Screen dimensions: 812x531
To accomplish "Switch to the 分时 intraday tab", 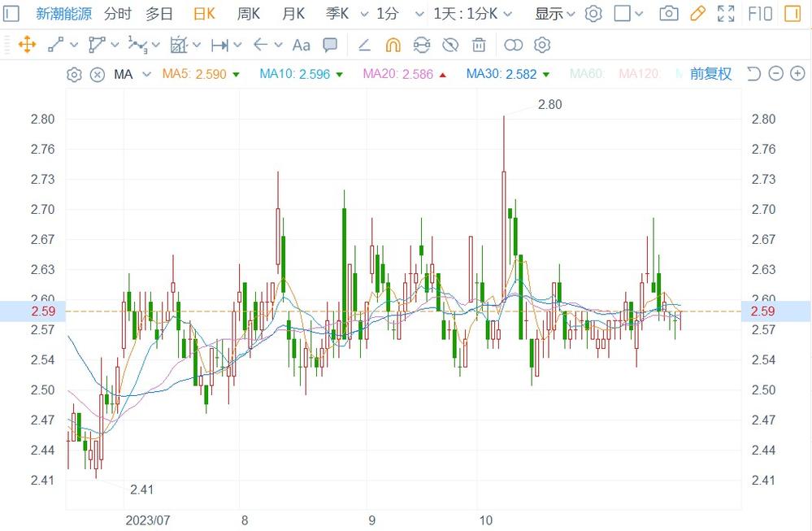I will 118,14.
